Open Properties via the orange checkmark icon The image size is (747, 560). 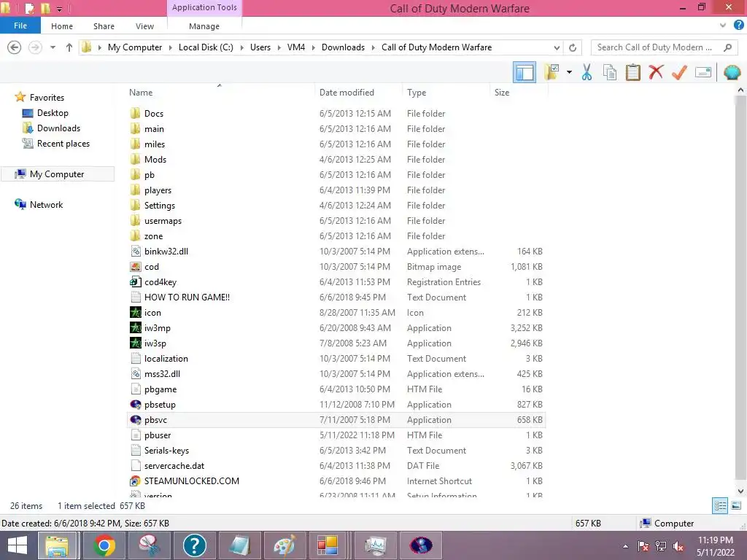point(679,72)
